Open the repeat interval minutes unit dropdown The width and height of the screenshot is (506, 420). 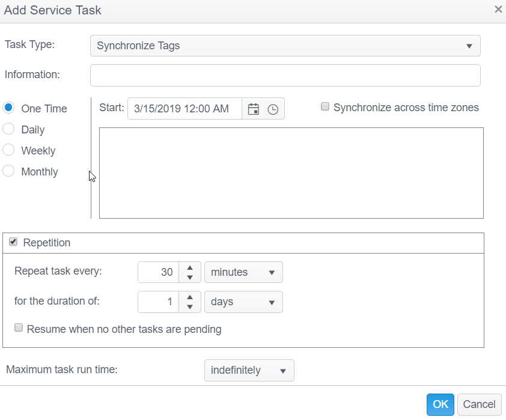243,272
